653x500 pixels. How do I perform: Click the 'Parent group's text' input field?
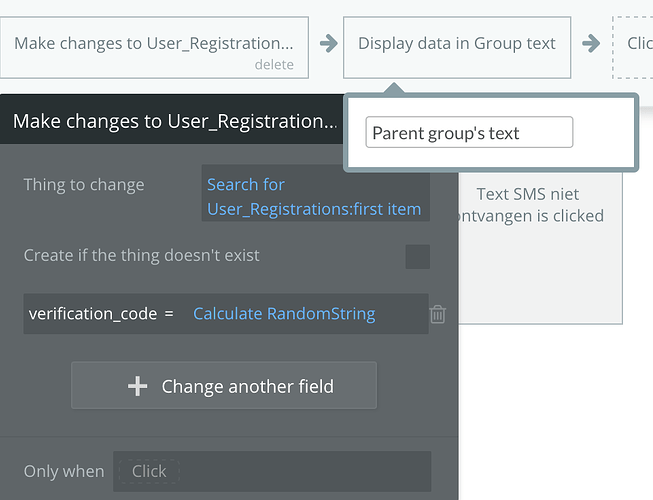pos(469,132)
